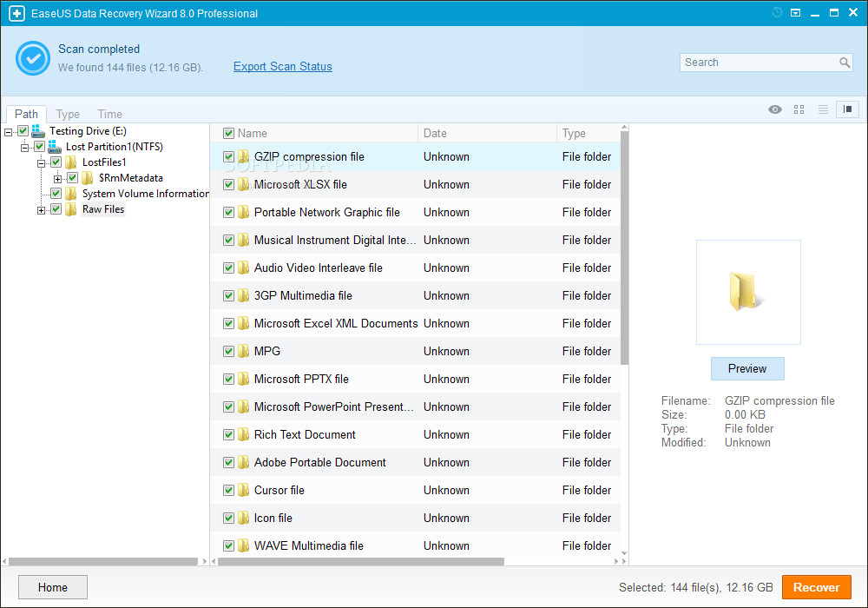Image resolution: width=868 pixels, height=608 pixels.
Task: Uncheck the GZIP compression file checkbox
Action: click(228, 156)
